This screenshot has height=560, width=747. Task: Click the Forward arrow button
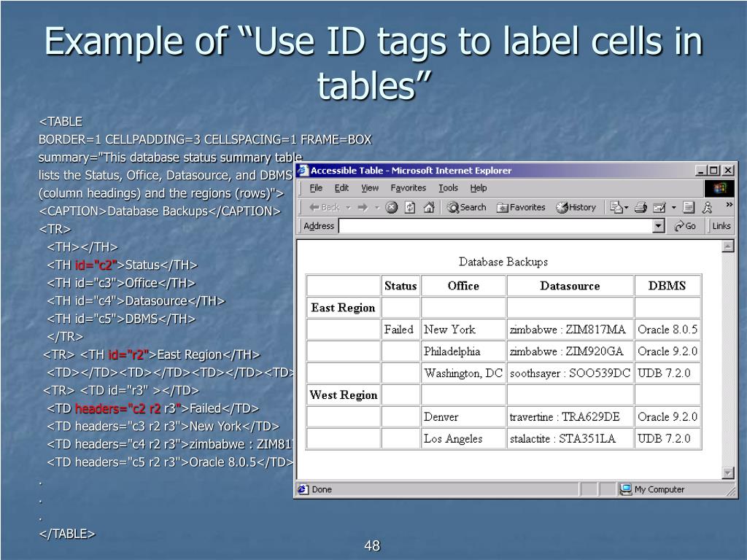(x=363, y=207)
